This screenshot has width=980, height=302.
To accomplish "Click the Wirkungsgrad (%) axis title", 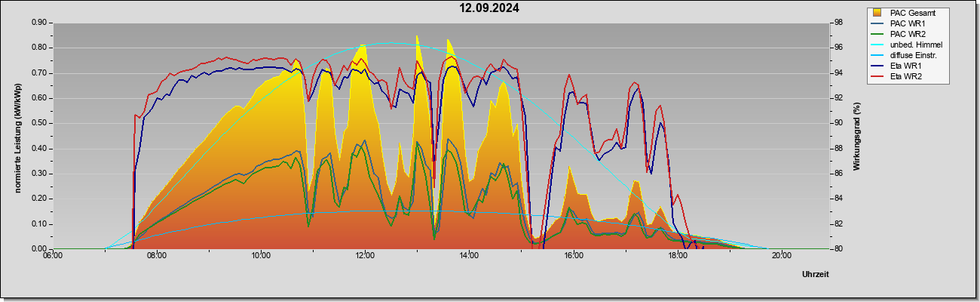I will click(x=857, y=136).
